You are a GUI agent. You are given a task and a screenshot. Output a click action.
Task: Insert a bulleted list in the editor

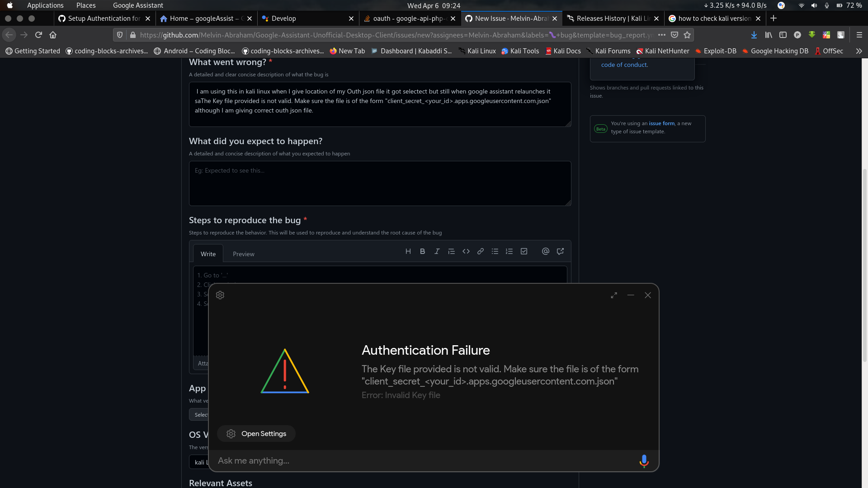495,251
